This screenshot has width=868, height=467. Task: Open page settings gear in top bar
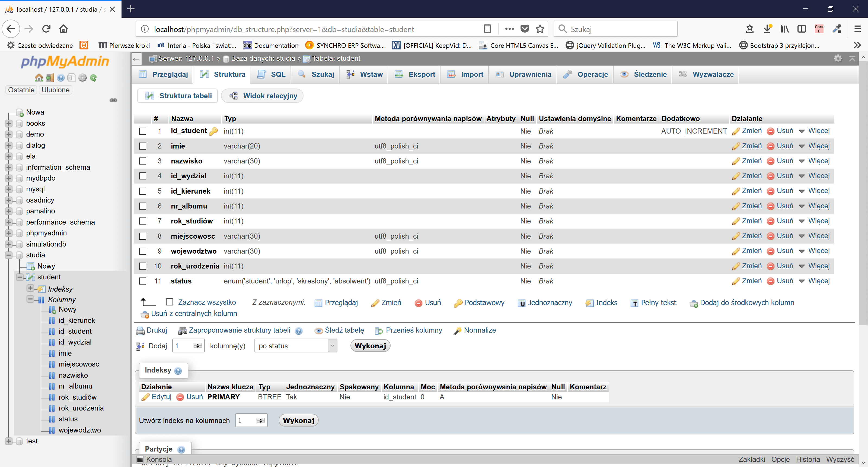[x=838, y=58]
